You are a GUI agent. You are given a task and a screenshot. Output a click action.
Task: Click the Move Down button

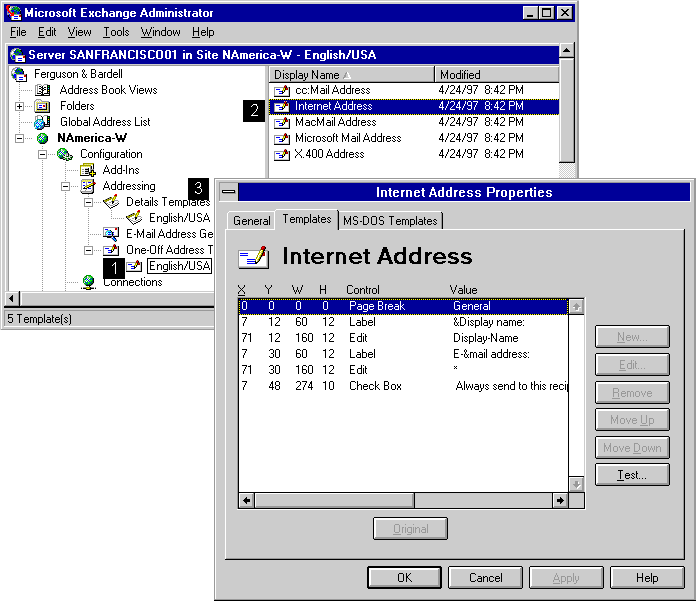pyautogui.click(x=632, y=447)
